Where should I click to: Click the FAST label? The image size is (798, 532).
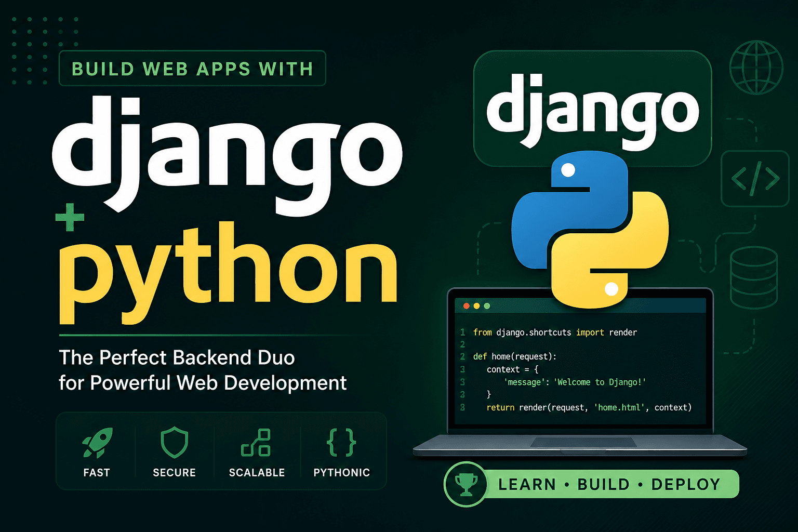pyautogui.click(x=97, y=473)
